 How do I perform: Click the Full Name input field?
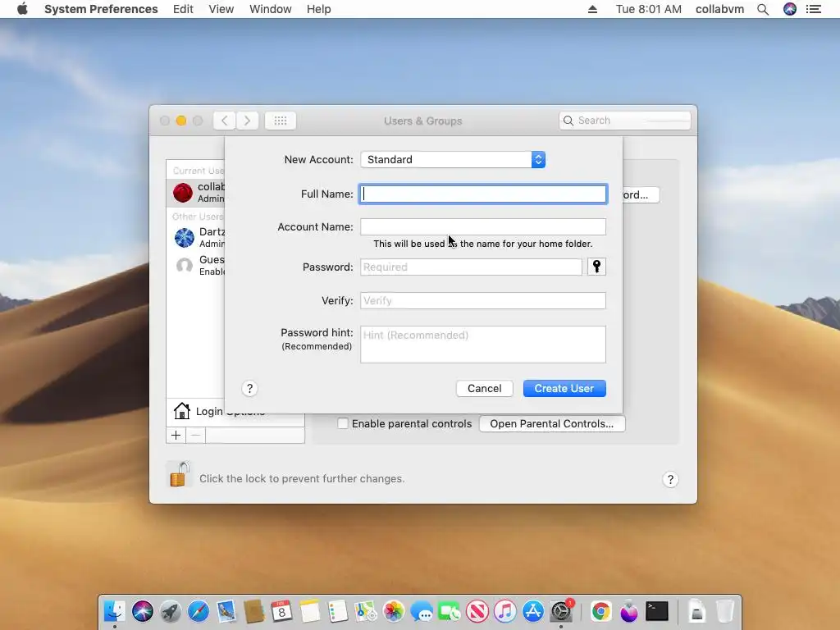click(482, 194)
